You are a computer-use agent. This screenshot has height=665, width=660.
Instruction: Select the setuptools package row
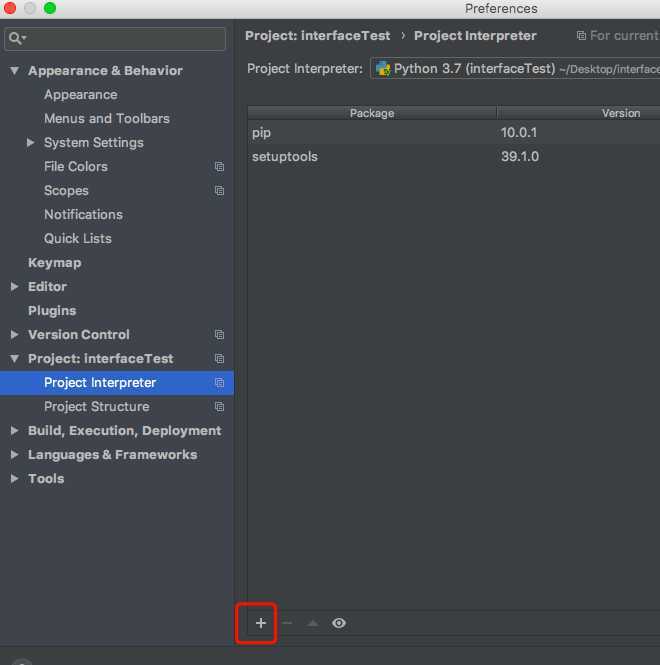pyautogui.click(x=454, y=156)
